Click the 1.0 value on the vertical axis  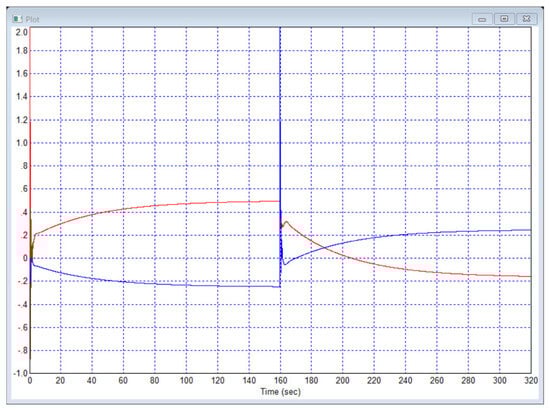(21, 143)
